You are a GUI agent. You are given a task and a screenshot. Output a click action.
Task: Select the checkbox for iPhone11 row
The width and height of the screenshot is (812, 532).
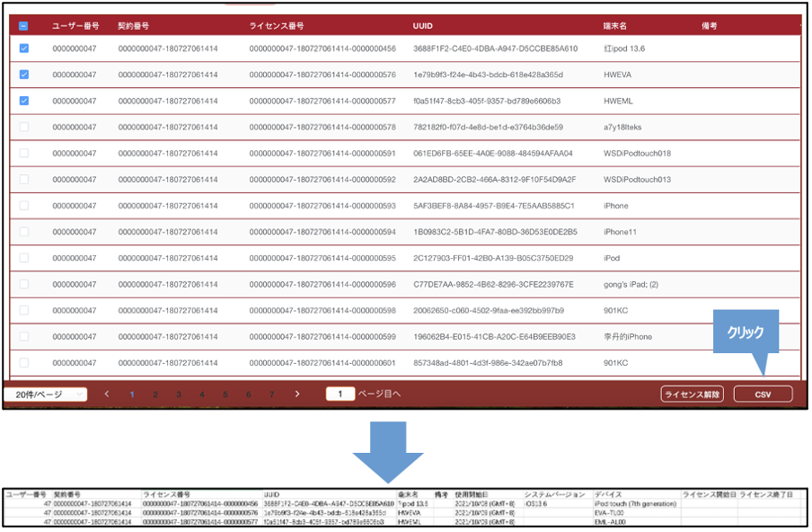pyautogui.click(x=23, y=232)
